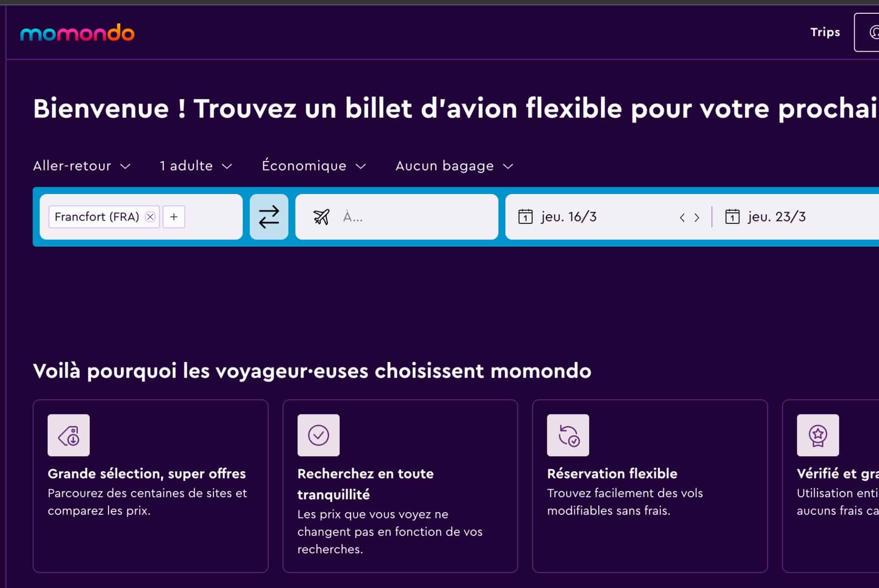The image size is (879, 588).
Task: Click the checkmark icon above Recherchez en toute tranquillité
Action: pos(319,435)
